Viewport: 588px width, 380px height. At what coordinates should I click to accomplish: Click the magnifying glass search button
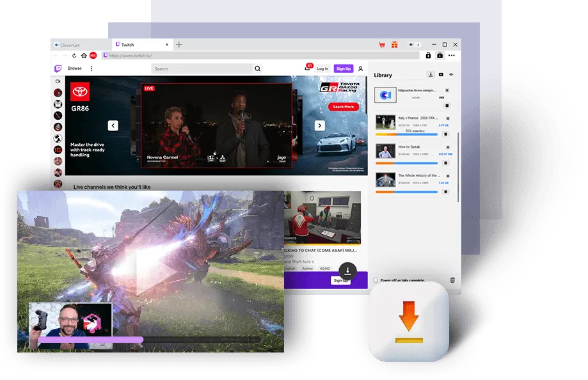tap(258, 68)
